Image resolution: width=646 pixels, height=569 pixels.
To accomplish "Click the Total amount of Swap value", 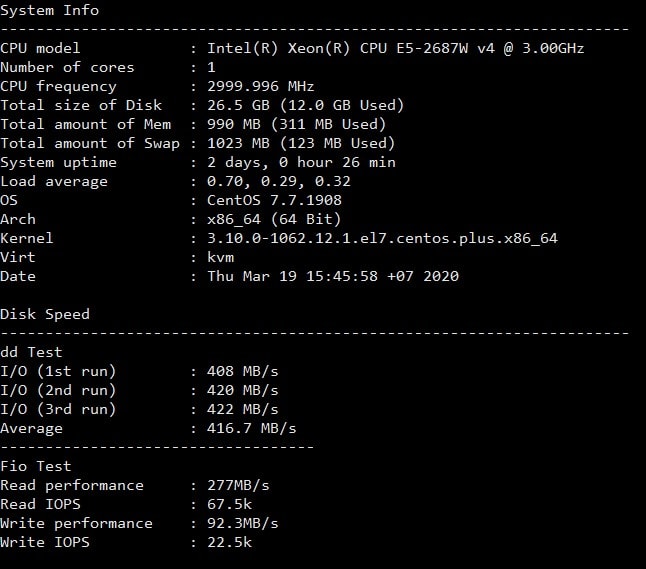I will click(x=301, y=143).
